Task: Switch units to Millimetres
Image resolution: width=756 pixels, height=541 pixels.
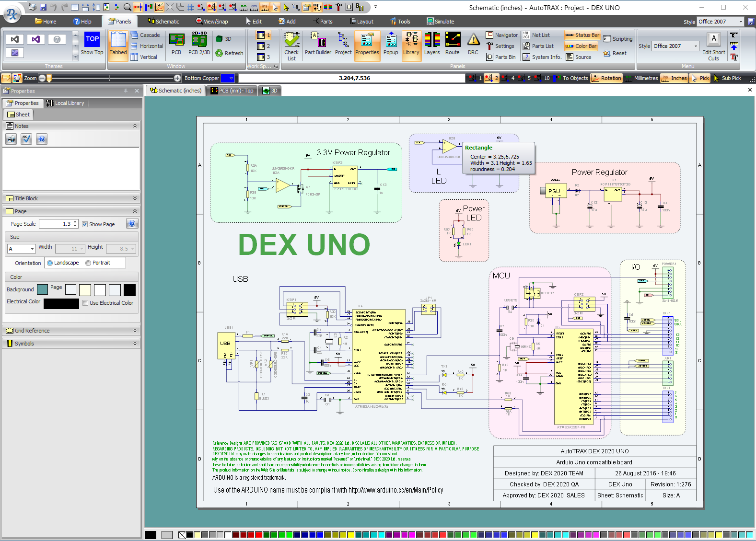Action: (x=641, y=78)
